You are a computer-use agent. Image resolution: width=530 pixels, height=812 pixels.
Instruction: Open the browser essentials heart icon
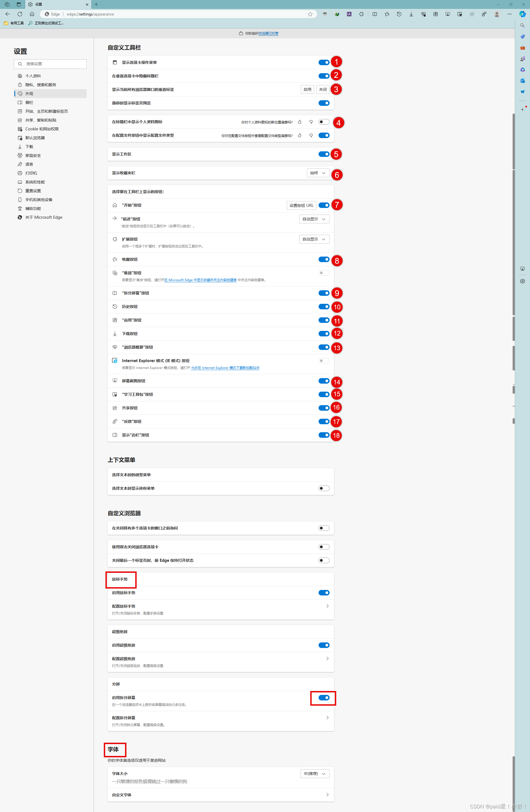[423, 14]
